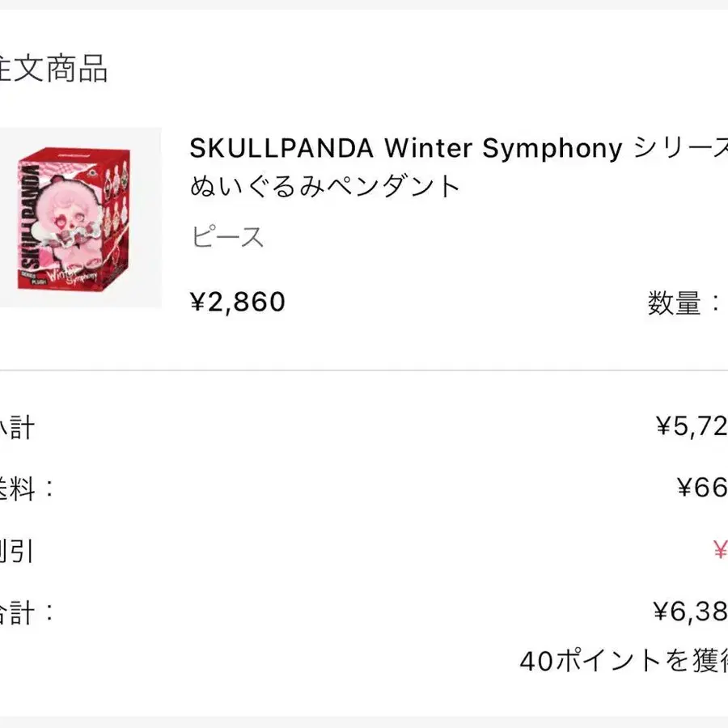Click the 割引 discount label

coord(17,551)
